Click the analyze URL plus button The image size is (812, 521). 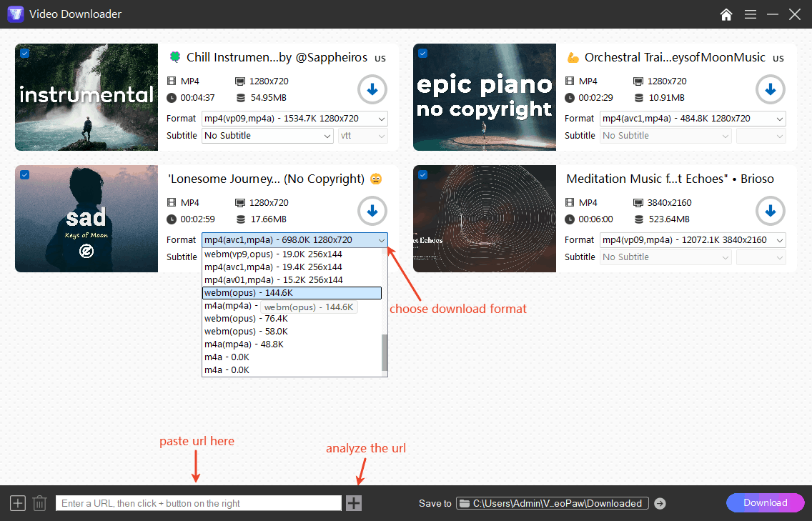[x=354, y=503]
